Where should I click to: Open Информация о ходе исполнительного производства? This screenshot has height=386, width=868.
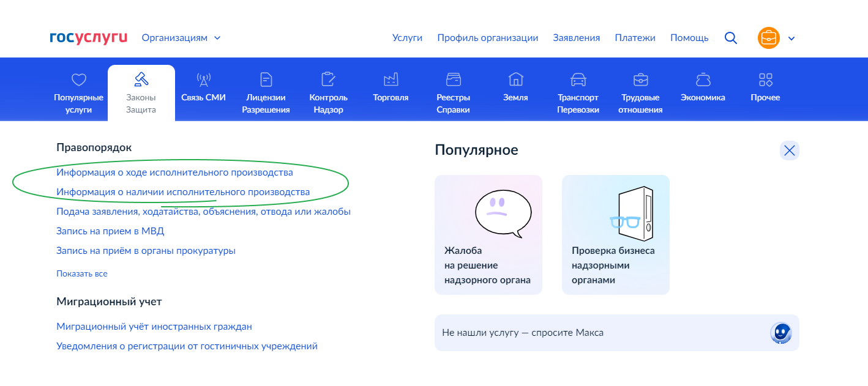[x=174, y=173]
